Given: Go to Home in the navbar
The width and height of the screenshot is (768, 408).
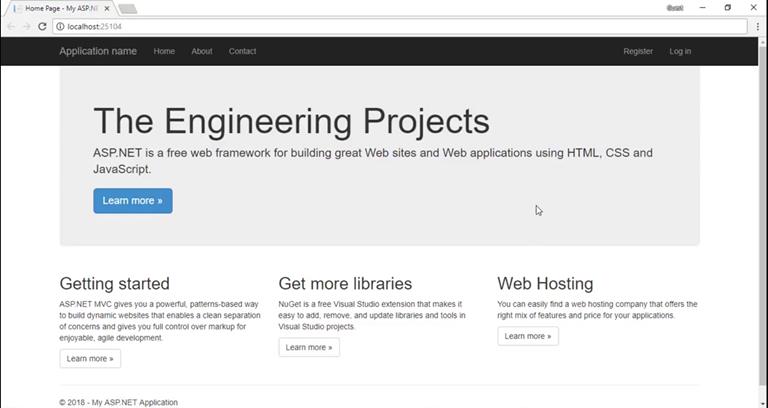Looking at the screenshot, I should pos(164,51).
